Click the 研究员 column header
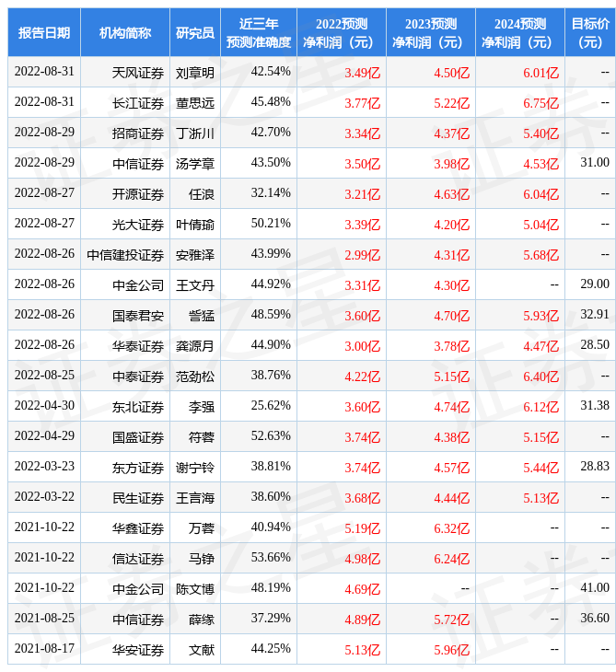Image resolution: width=616 pixels, height=672 pixels. (195, 32)
